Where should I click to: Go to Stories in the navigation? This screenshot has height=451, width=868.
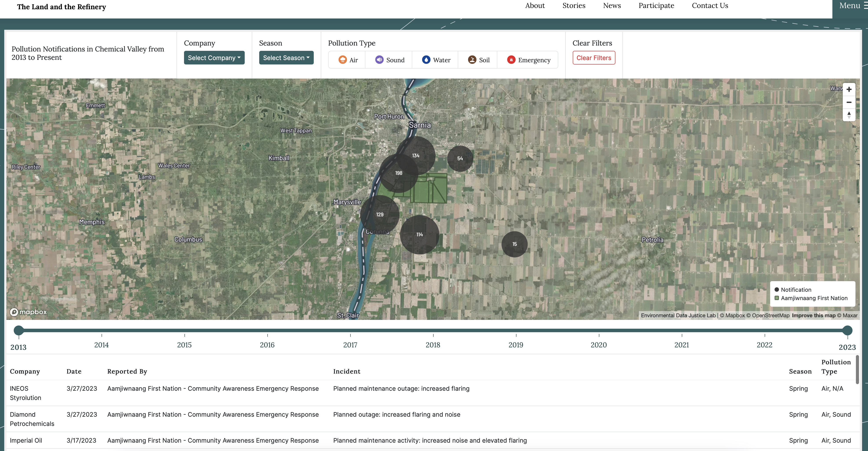click(574, 6)
